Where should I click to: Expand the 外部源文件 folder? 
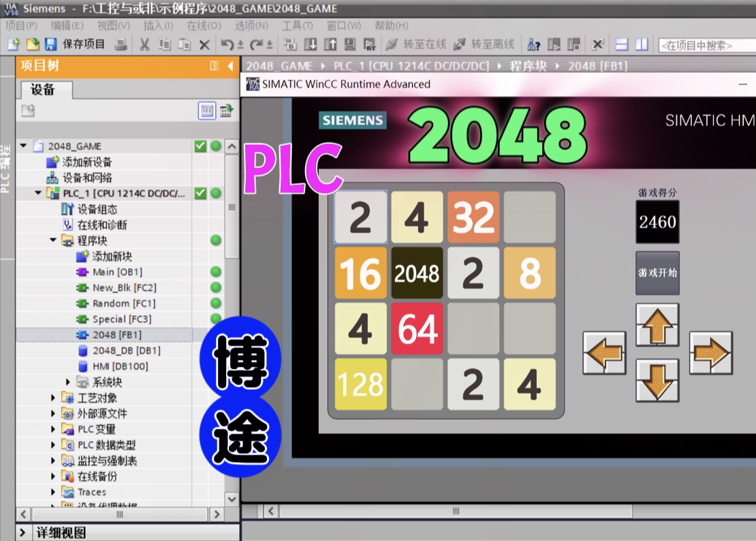(x=53, y=413)
